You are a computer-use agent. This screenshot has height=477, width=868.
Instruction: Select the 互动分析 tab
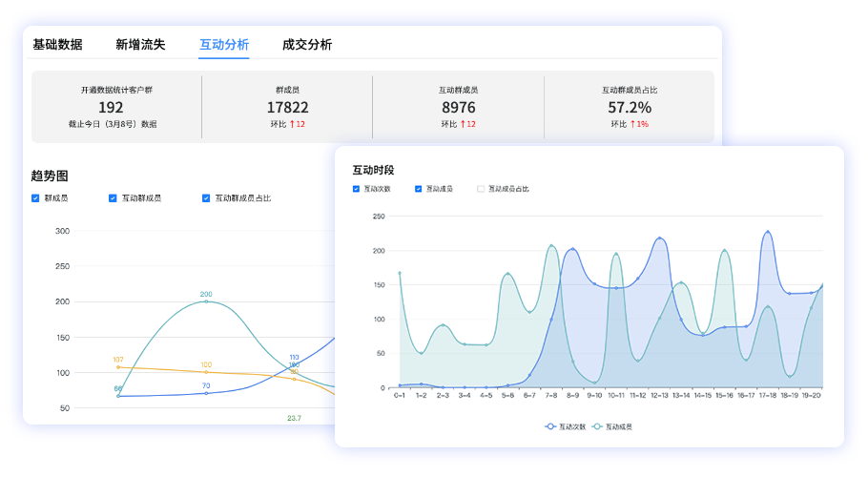(x=224, y=44)
